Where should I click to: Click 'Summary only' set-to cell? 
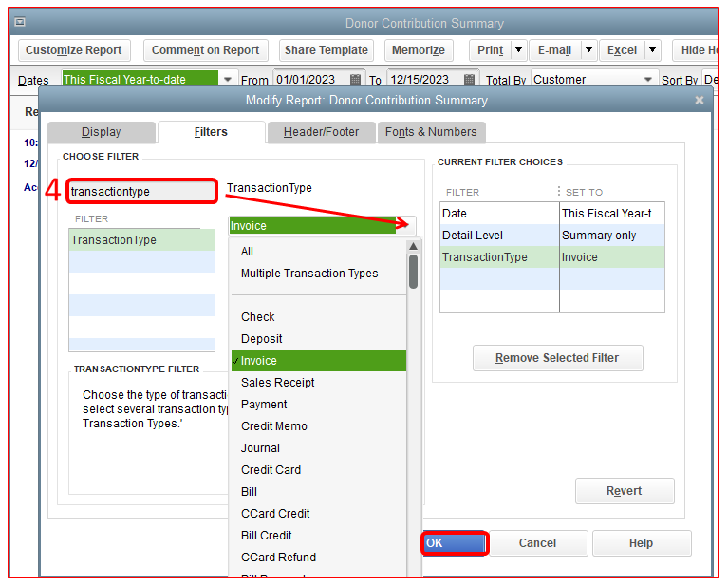[612, 236]
